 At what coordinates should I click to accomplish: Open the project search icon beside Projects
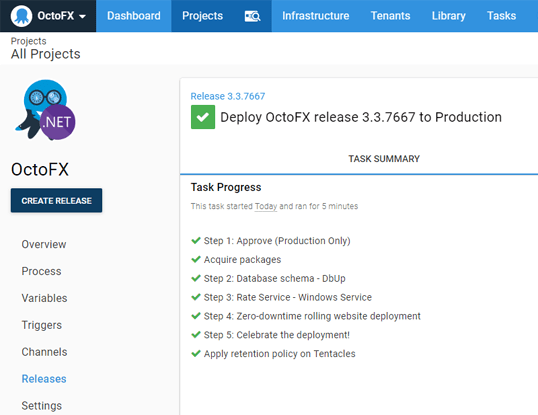(252, 16)
